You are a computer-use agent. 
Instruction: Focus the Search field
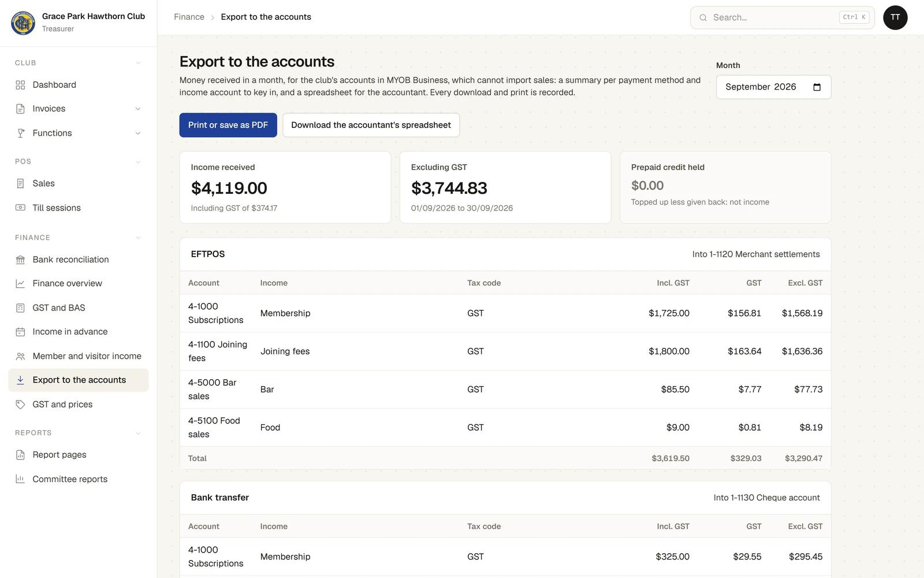(783, 18)
